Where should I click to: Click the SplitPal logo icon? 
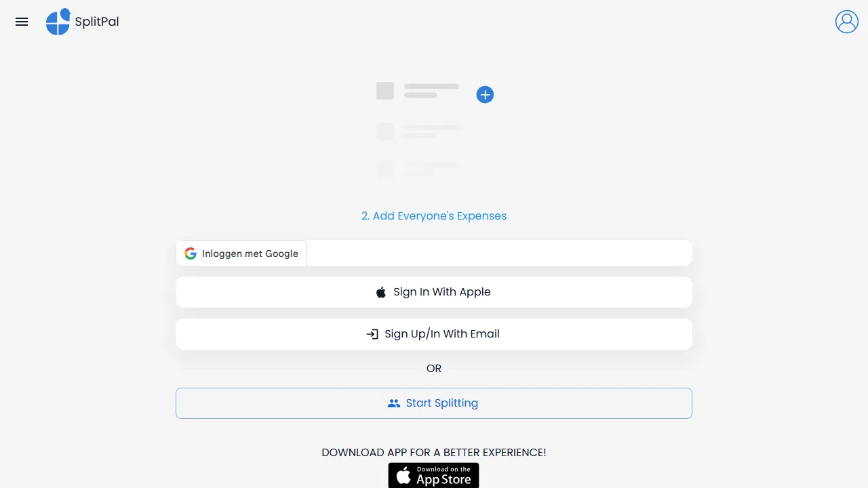(58, 22)
